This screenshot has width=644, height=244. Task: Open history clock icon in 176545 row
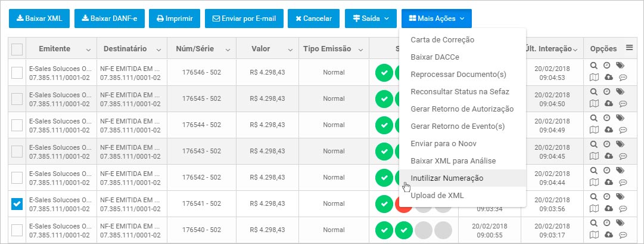click(606, 91)
